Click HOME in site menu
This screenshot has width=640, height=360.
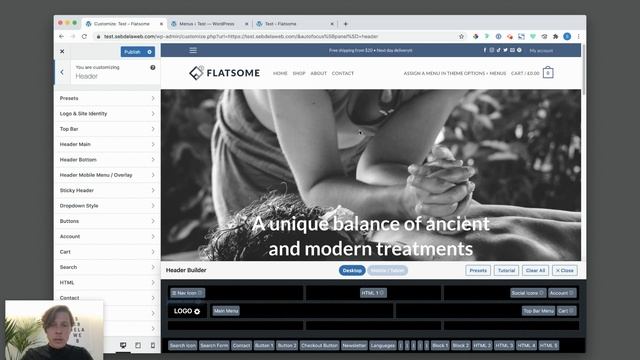click(x=280, y=73)
